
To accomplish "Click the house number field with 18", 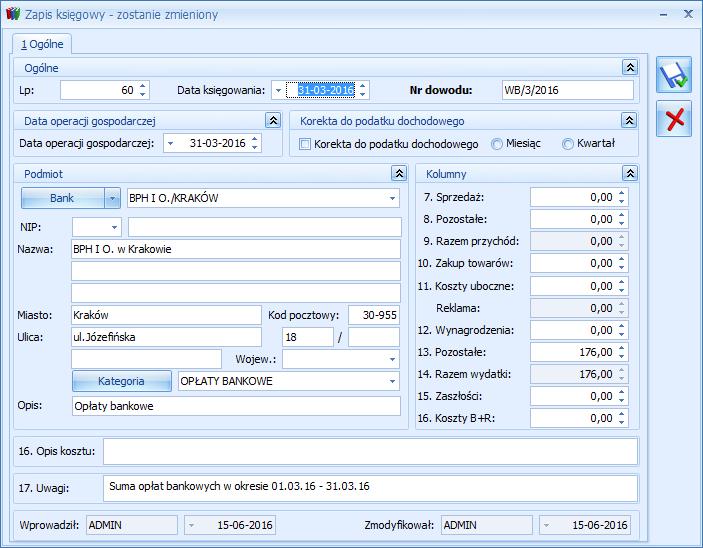I will (x=308, y=337).
